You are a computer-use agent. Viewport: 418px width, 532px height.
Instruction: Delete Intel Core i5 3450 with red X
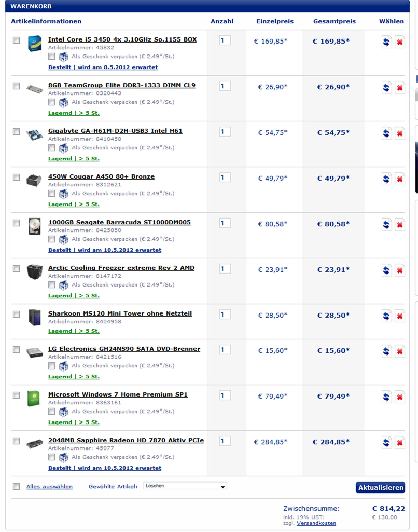point(400,42)
